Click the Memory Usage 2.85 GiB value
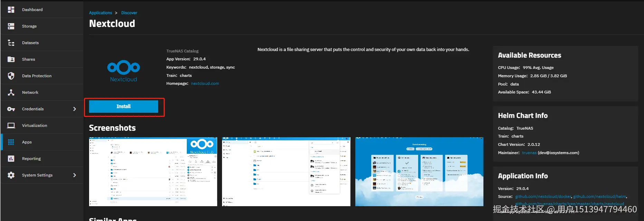The image size is (644, 221). [x=548, y=76]
